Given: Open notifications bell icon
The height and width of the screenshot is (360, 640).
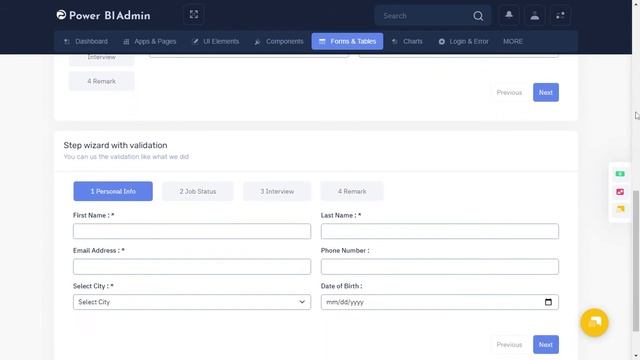Looking at the screenshot, I should tap(509, 16).
